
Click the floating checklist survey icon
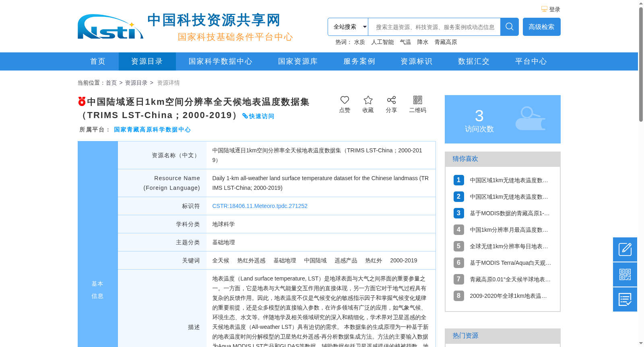point(625,299)
